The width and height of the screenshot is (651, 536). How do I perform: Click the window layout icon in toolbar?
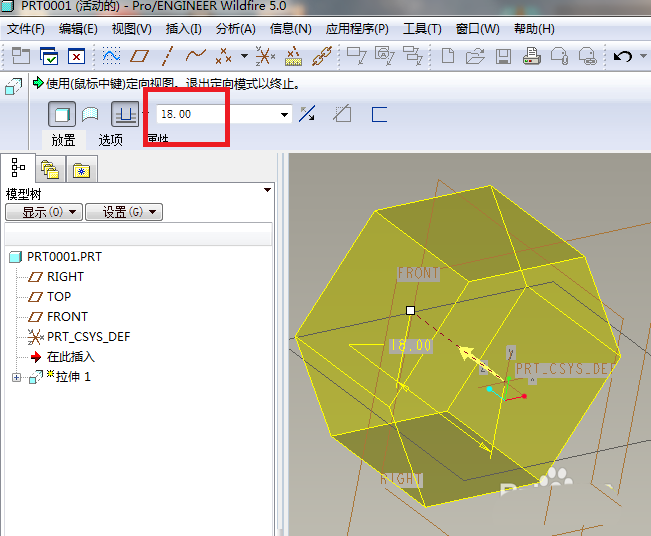tap(21, 56)
